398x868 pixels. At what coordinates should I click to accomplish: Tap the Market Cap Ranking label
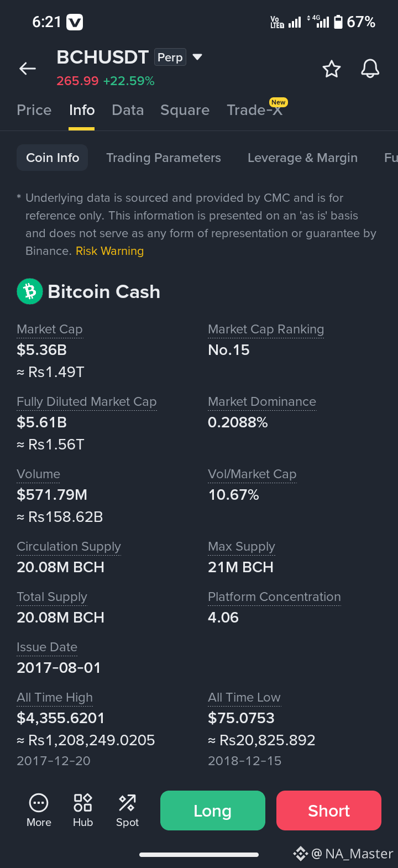[x=266, y=329]
